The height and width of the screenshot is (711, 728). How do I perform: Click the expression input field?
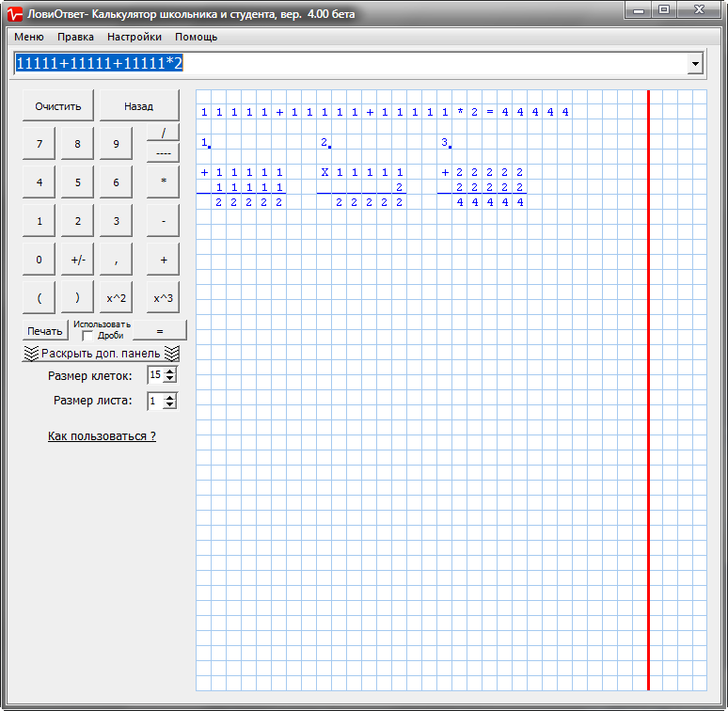(x=348, y=64)
